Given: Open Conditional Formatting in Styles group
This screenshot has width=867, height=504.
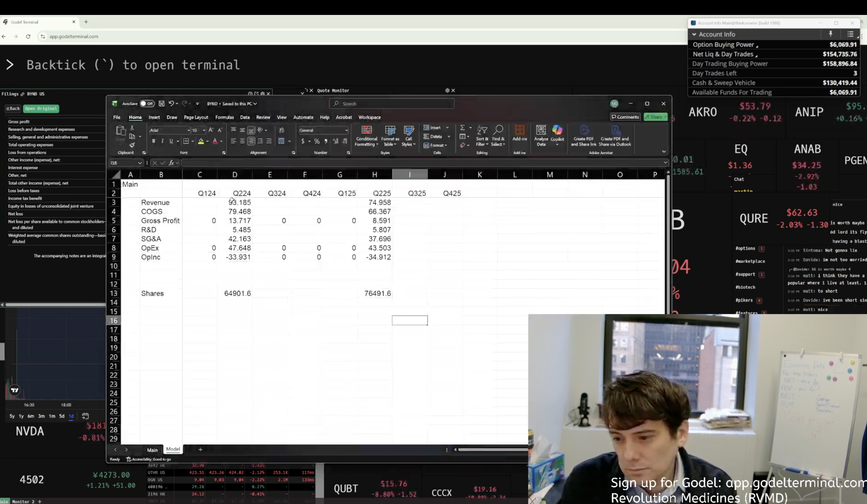Looking at the screenshot, I should [366, 136].
